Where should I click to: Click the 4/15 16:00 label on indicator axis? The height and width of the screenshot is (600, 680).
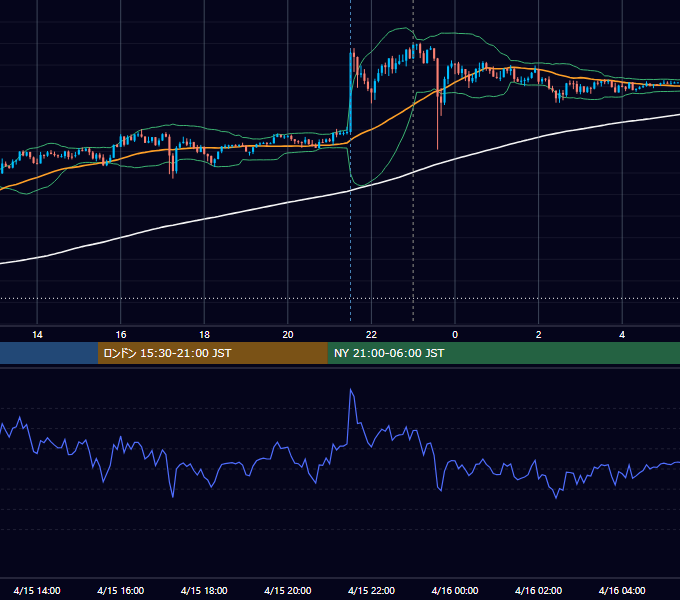(121, 590)
